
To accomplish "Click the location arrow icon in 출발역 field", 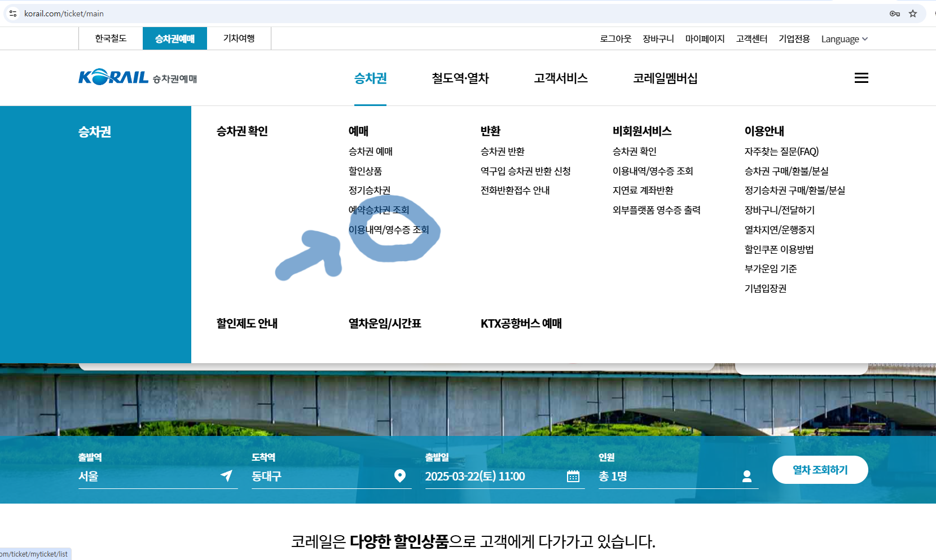I will pyautogui.click(x=226, y=476).
